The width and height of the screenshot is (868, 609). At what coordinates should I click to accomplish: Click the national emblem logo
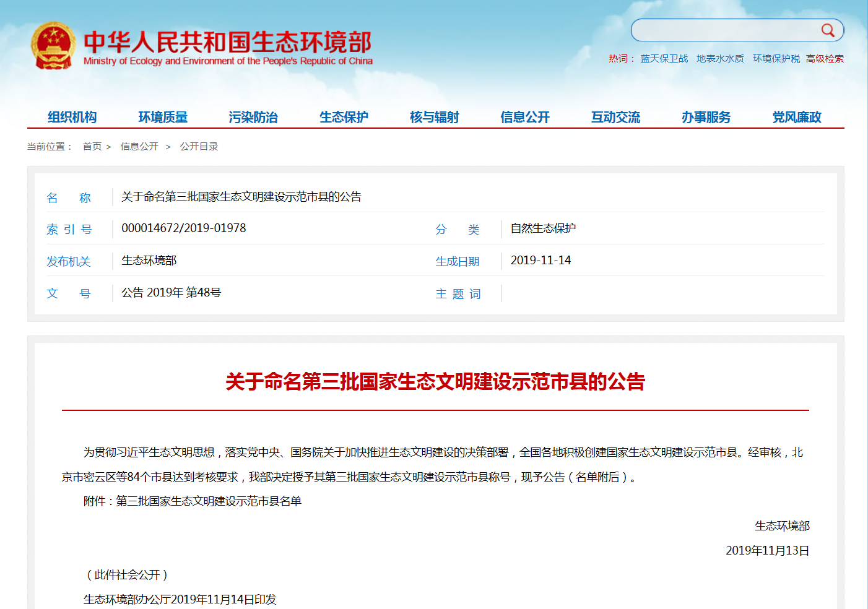(53, 46)
